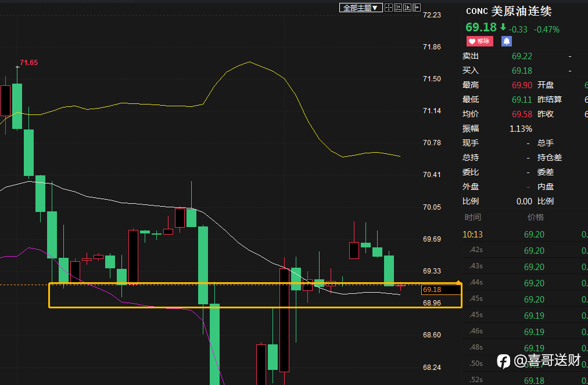Select the 10:13 tick row
588x385 pixels.
525,235
